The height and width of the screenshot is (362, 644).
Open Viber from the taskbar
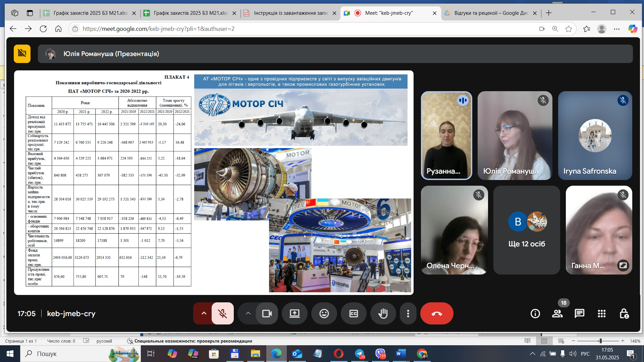(380, 354)
